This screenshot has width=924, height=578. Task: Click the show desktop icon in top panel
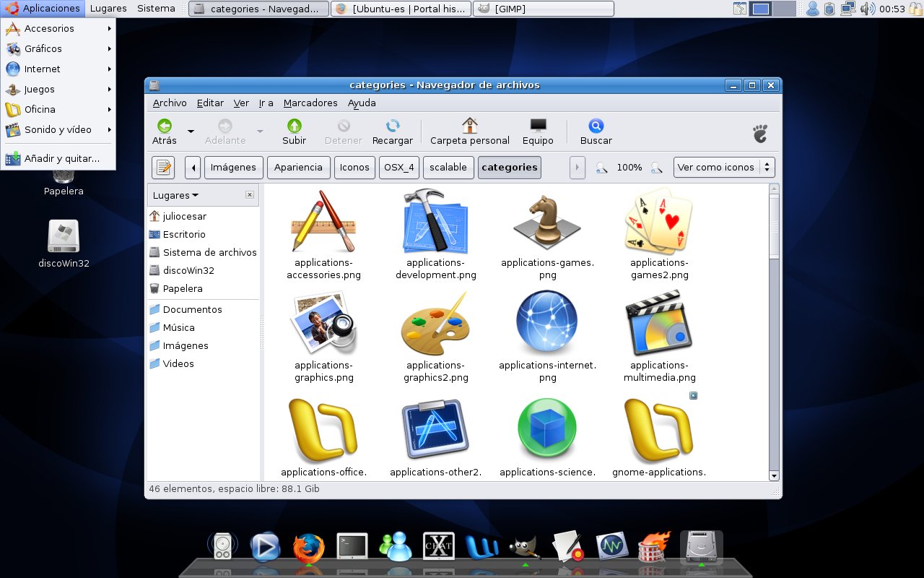740,9
